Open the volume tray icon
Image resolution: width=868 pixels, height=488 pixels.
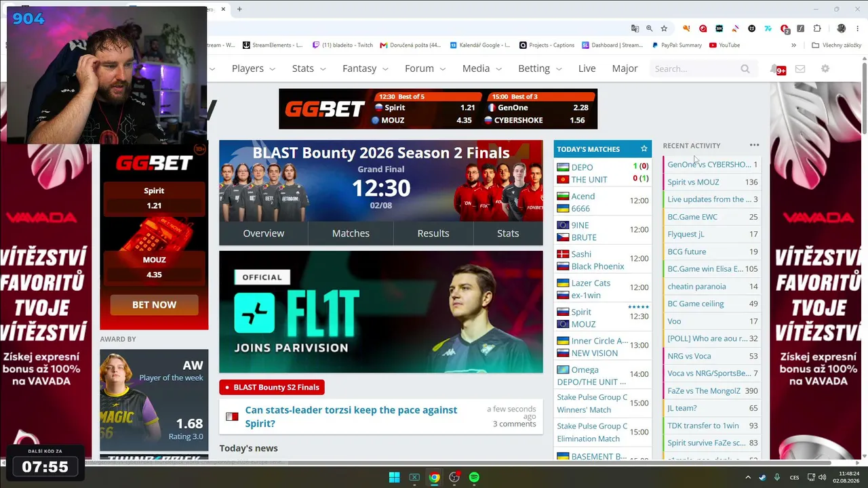824,477
